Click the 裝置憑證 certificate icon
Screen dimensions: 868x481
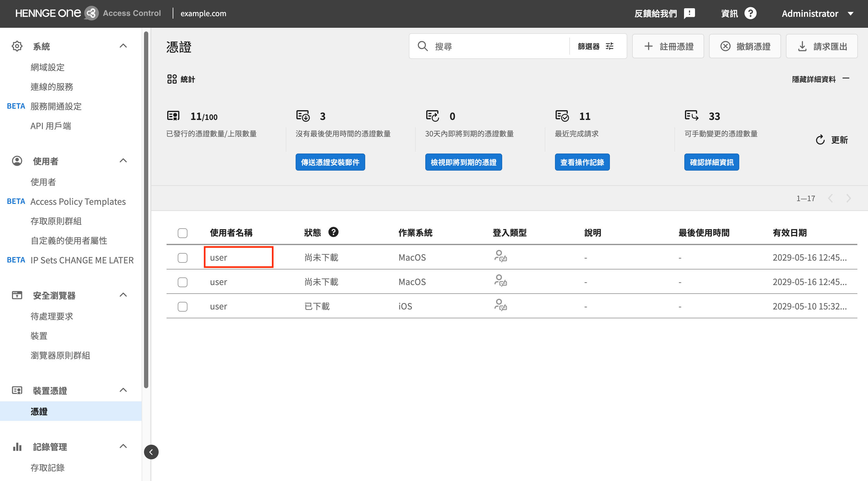pos(17,390)
